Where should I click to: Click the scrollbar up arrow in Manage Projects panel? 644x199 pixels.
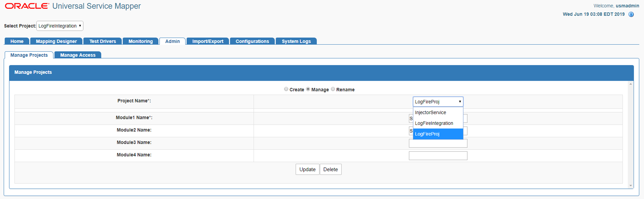coord(631,84)
